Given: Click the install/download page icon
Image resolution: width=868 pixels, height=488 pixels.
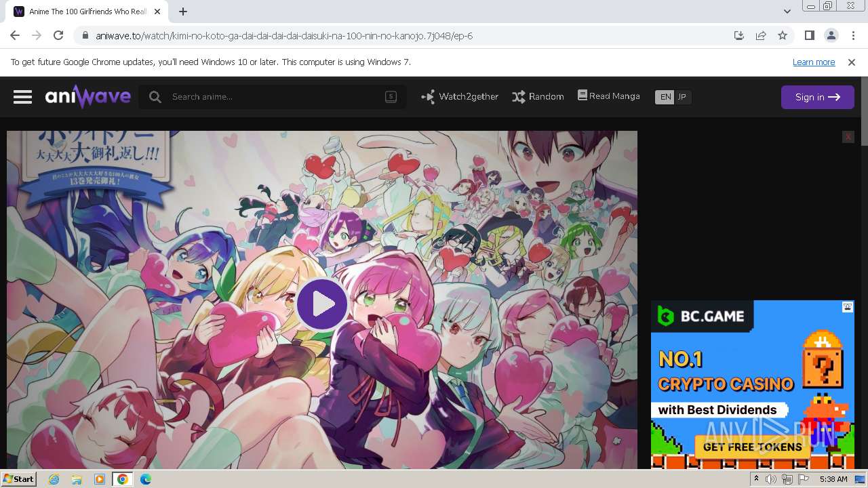Looking at the screenshot, I should tap(739, 35).
